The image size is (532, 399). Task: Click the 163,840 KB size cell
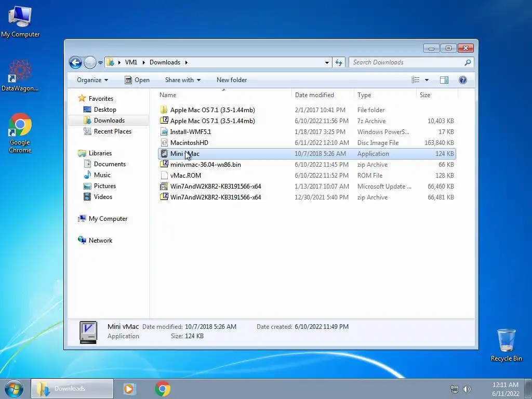pos(439,143)
